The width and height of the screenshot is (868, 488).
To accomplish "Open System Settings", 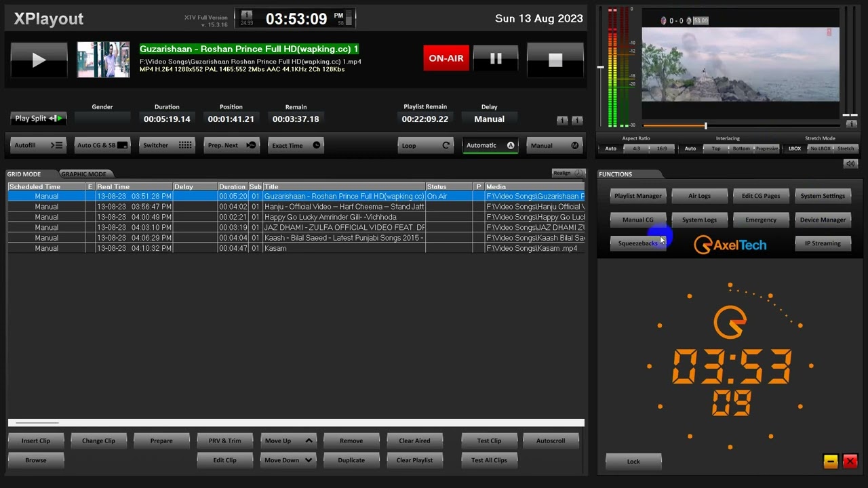I will (823, 196).
